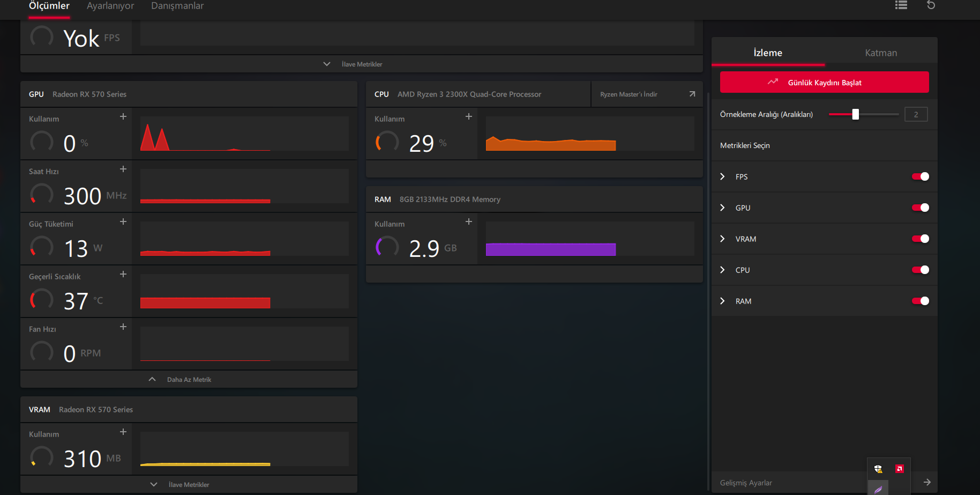The height and width of the screenshot is (495, 980).
Task: Click the Ryzen Master'ı İndir link
Action: click(x=647, y=94)
